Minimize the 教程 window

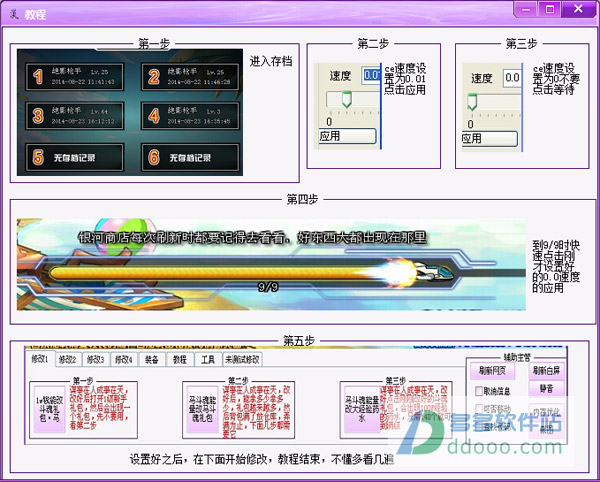(x=526, y=9)
